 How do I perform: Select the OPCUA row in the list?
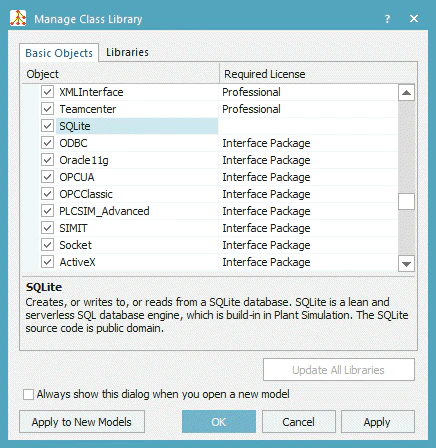point(218,177)
